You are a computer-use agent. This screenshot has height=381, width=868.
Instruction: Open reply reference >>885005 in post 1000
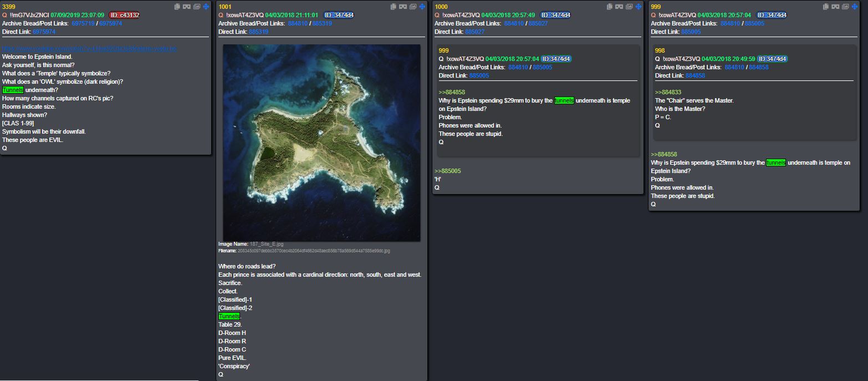pos(448,171)
